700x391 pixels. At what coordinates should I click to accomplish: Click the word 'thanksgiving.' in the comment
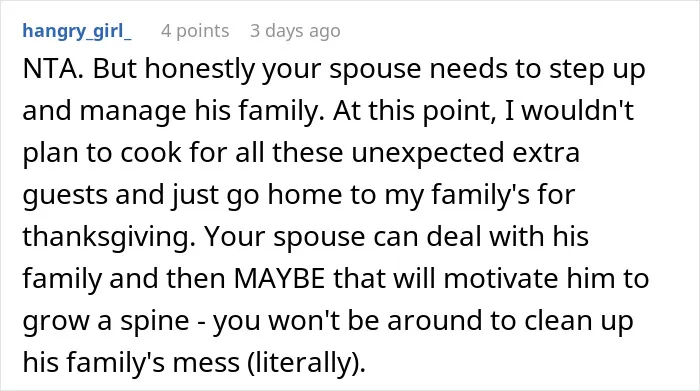[109, 237]
